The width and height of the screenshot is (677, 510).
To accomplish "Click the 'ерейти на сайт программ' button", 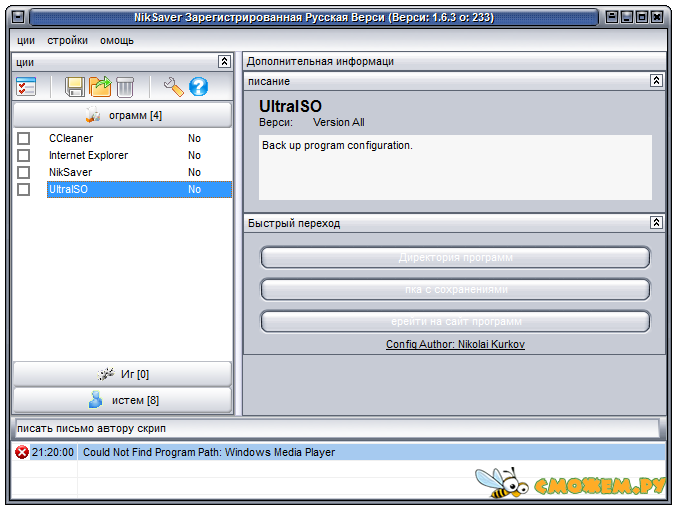I will 455,322.
